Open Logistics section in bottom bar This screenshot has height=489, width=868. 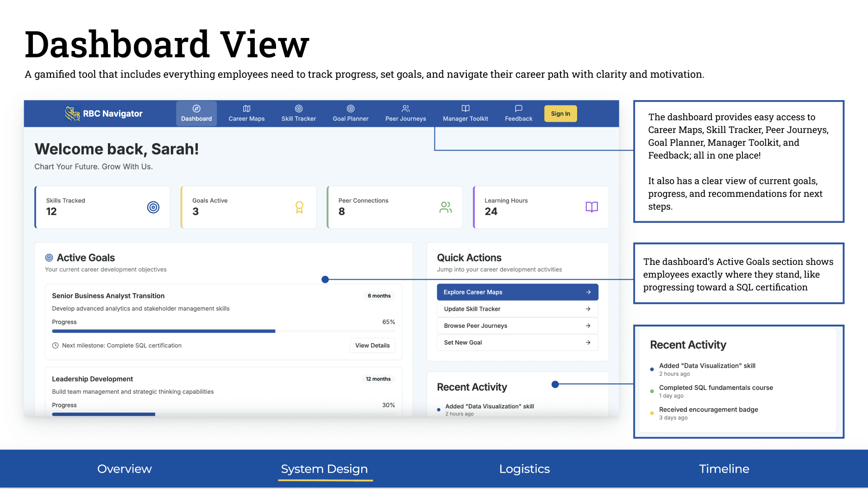[x=524, y=469]
